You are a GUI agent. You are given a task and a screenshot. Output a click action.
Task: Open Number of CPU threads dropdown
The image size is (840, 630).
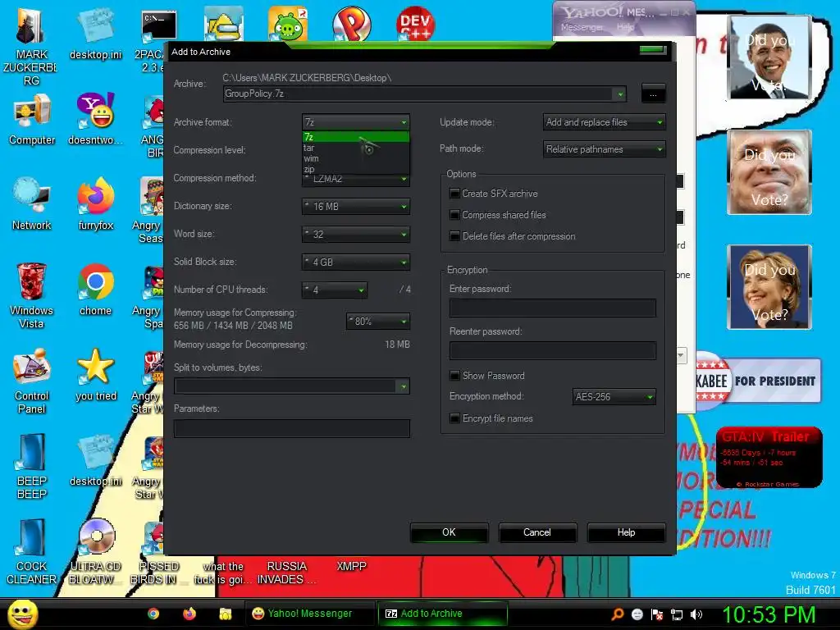(335, 290)
